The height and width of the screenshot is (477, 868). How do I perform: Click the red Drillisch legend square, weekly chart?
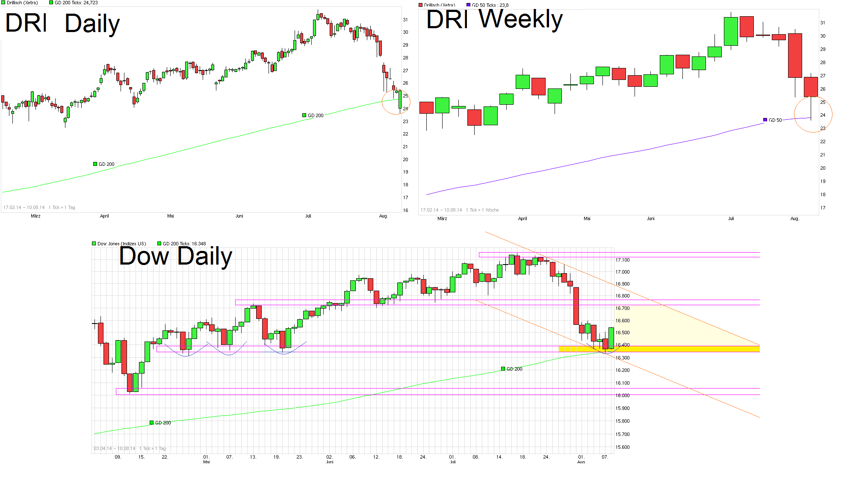coord(421,5)
